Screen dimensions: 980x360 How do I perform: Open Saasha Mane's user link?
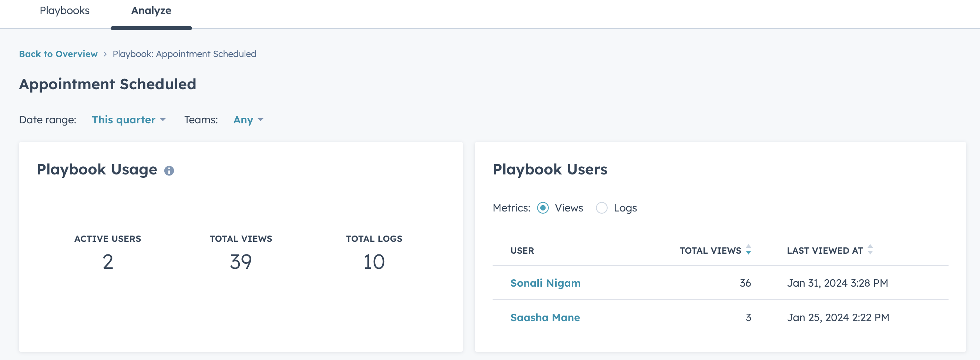coord(545,317)
